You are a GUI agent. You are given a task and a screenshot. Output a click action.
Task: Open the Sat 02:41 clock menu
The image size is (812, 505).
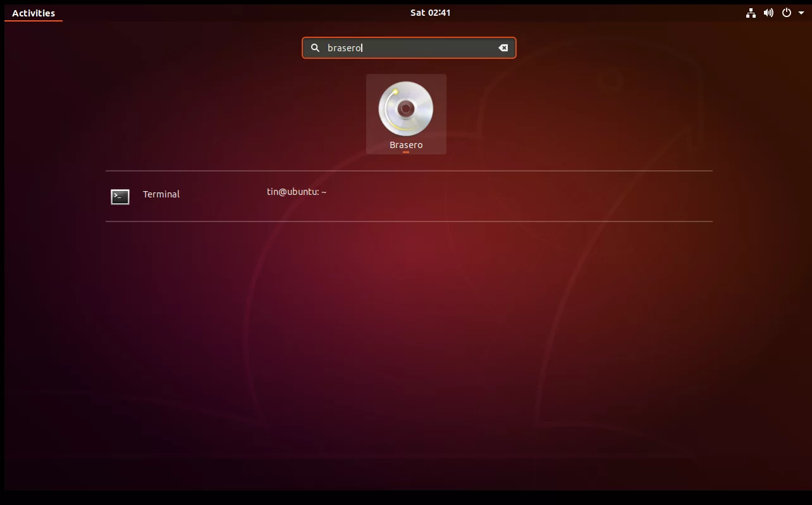pos(431,13)
